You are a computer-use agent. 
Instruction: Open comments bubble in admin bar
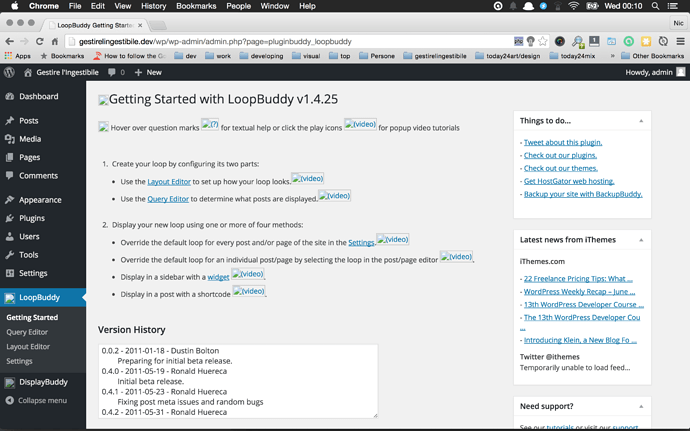(x=116, y=72)
